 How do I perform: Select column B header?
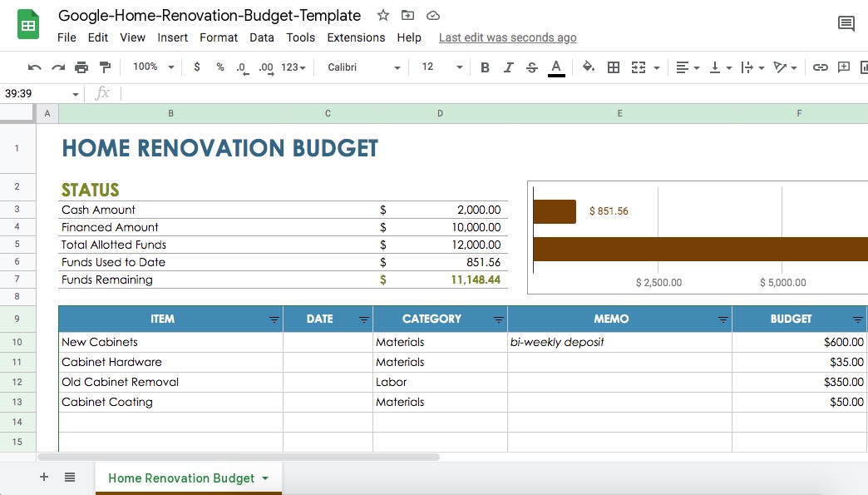tap(171, 113)
